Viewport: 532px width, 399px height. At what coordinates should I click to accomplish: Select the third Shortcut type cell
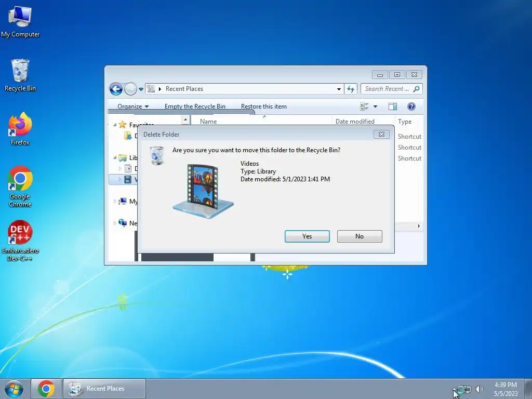(x=409, y=158)
